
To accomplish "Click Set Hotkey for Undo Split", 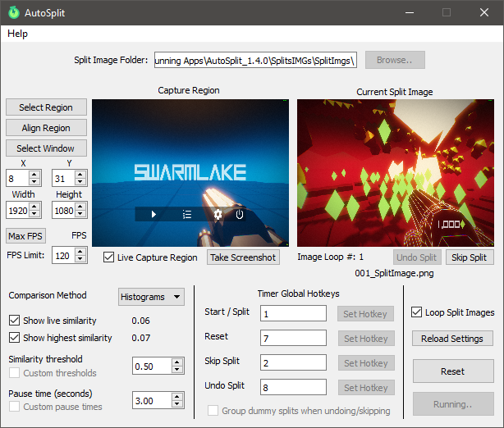I will tap(366, 388).
